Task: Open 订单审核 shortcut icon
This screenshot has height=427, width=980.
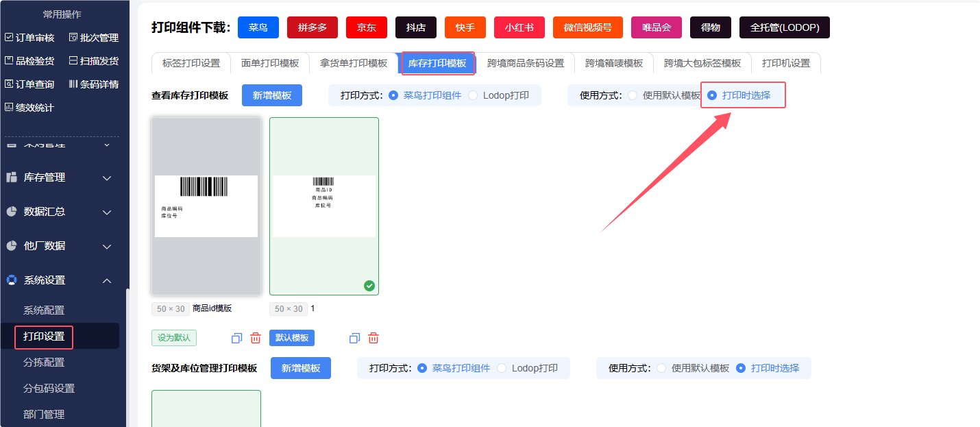Action: tap(9, 38)
